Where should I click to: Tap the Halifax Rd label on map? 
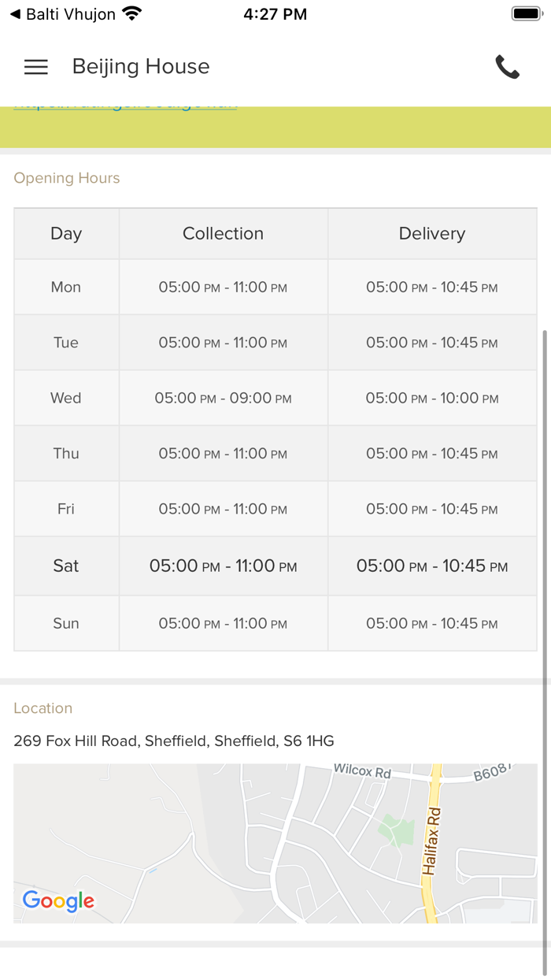431,843
